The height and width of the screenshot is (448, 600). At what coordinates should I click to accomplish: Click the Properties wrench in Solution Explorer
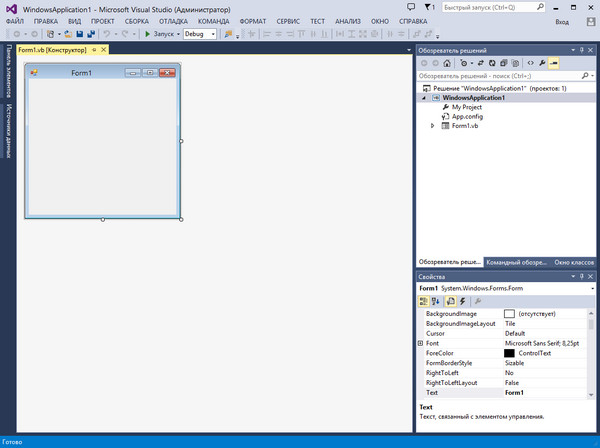[x=542, y=63]
